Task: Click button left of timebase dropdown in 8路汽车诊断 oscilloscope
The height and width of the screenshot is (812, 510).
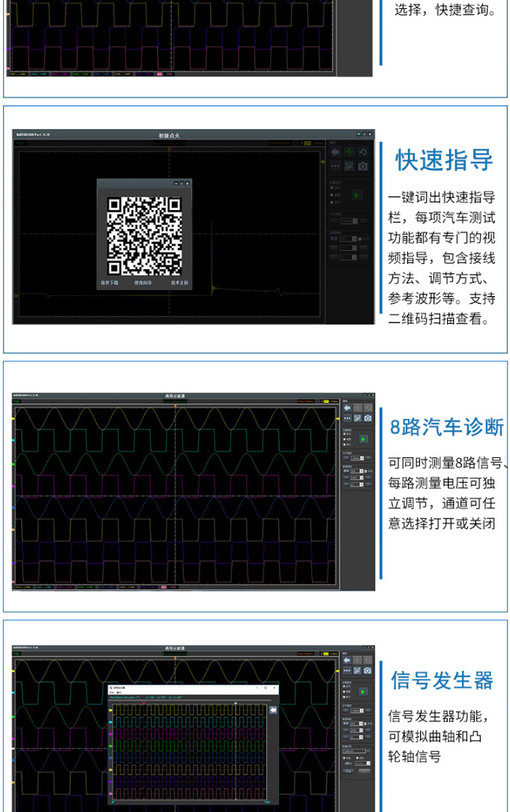Action: pyautogui.click(x=346, y=458)
